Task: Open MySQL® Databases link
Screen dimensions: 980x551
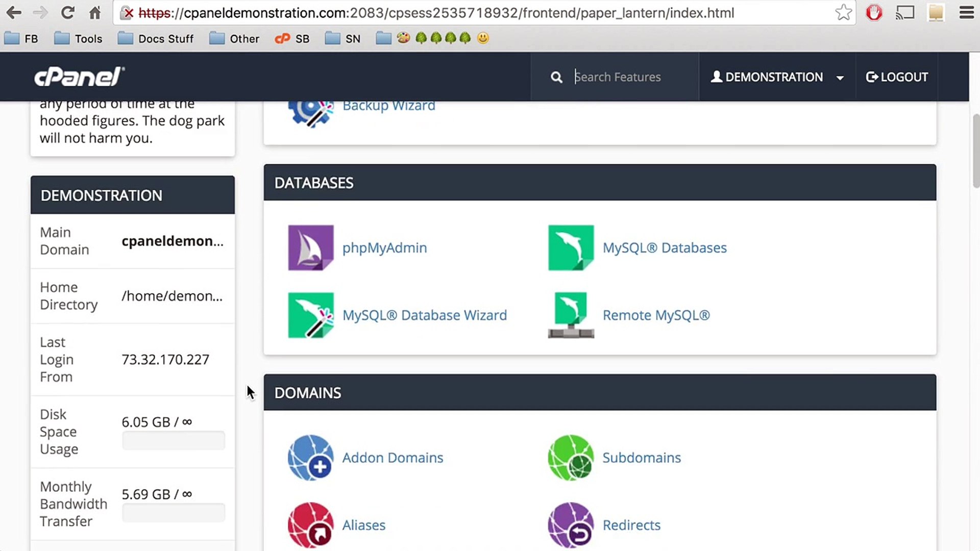Action: 665,248
